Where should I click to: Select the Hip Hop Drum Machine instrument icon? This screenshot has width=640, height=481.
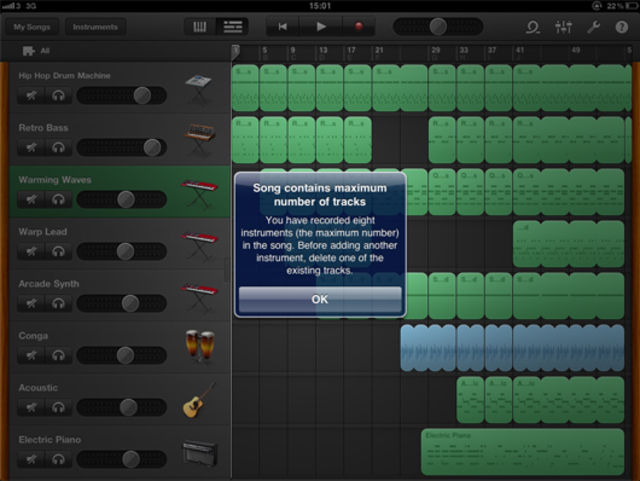pyautogui.click(x=198, y=88)
